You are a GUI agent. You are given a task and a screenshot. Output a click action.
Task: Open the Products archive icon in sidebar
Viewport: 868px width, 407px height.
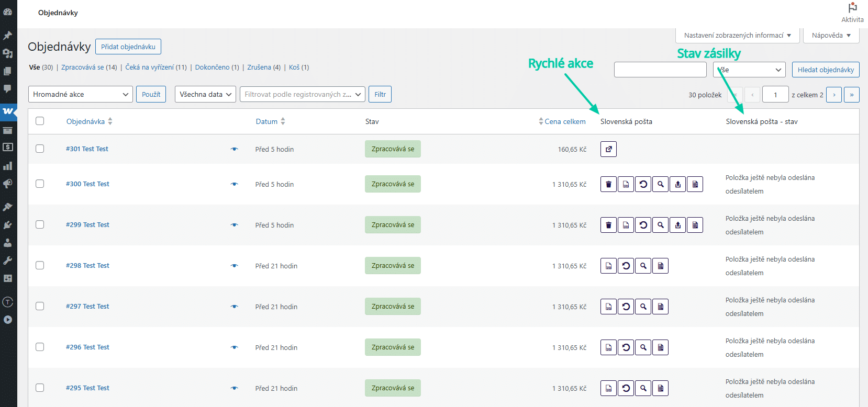pos(8,130)
